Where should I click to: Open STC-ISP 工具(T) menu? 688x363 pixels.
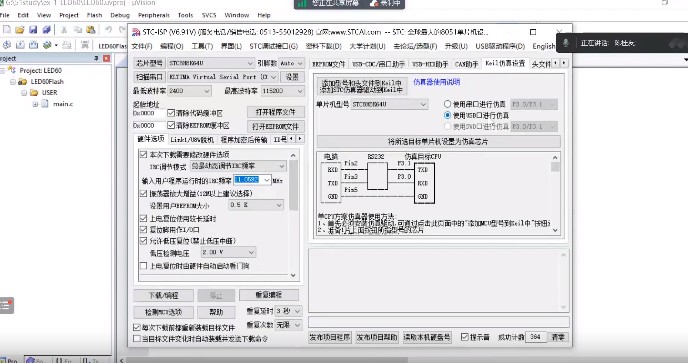point(202,46)
